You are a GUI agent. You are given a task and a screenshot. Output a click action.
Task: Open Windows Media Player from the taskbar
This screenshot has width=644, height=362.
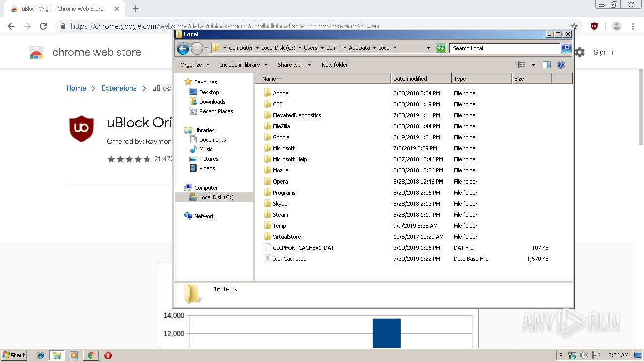coord(74,355)
